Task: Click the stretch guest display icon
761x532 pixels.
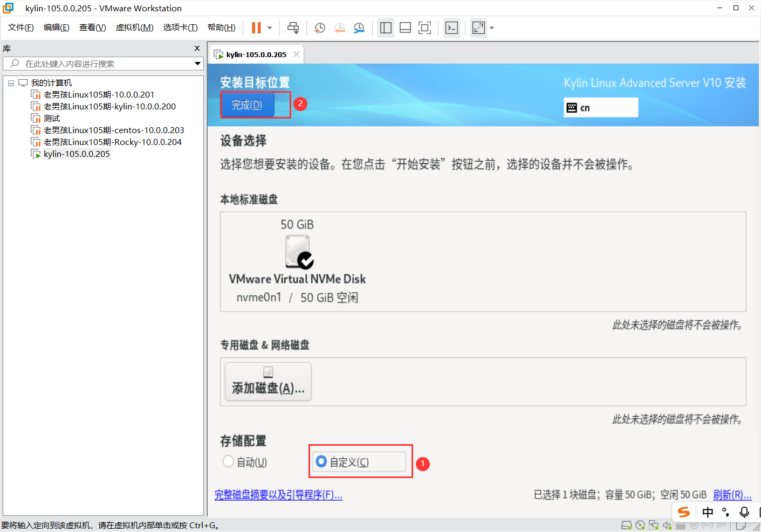Action: (x=478, y=28)
